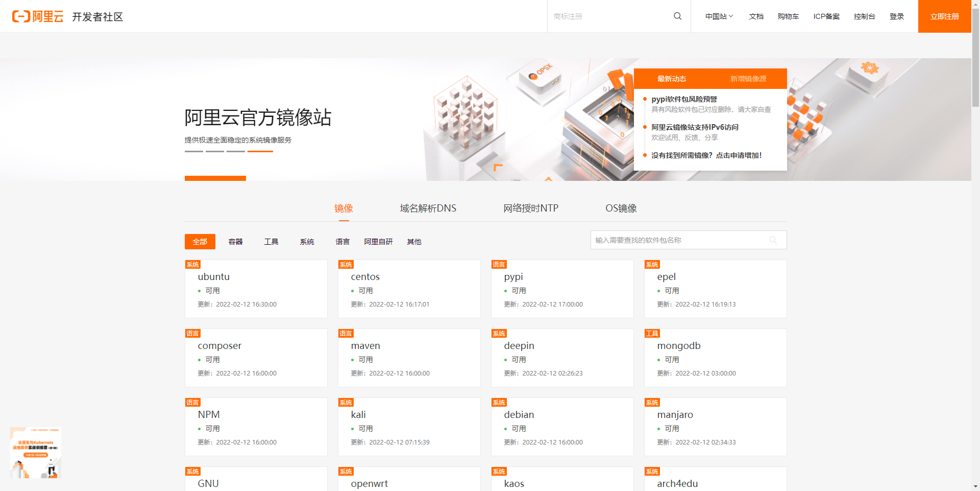Filter mirrors by 阿里自研

pos(378,242)
